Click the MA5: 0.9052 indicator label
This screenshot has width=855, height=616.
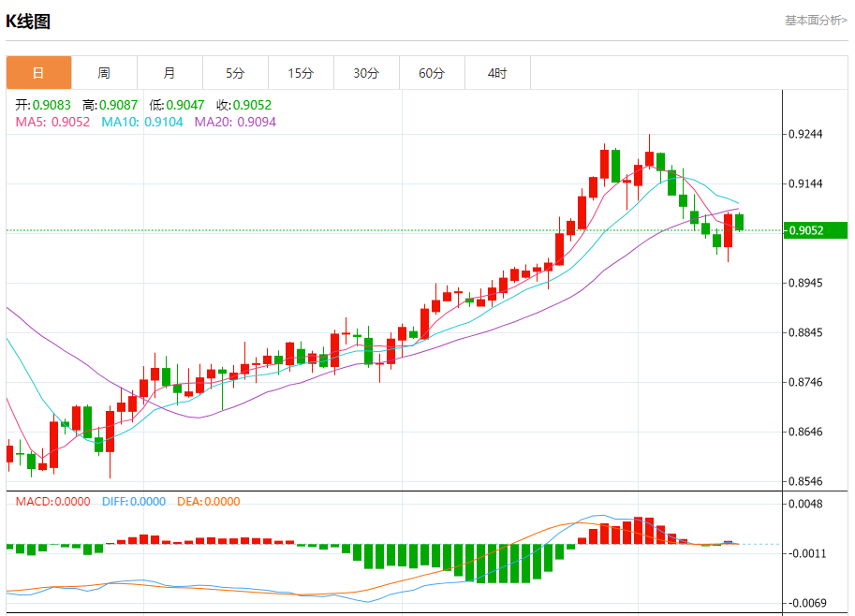point(52,122)
